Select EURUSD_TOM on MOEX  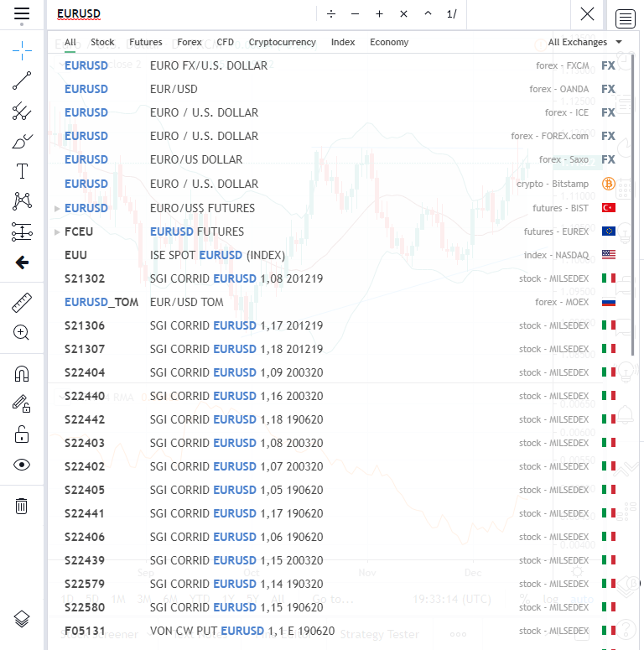(339, 302)
